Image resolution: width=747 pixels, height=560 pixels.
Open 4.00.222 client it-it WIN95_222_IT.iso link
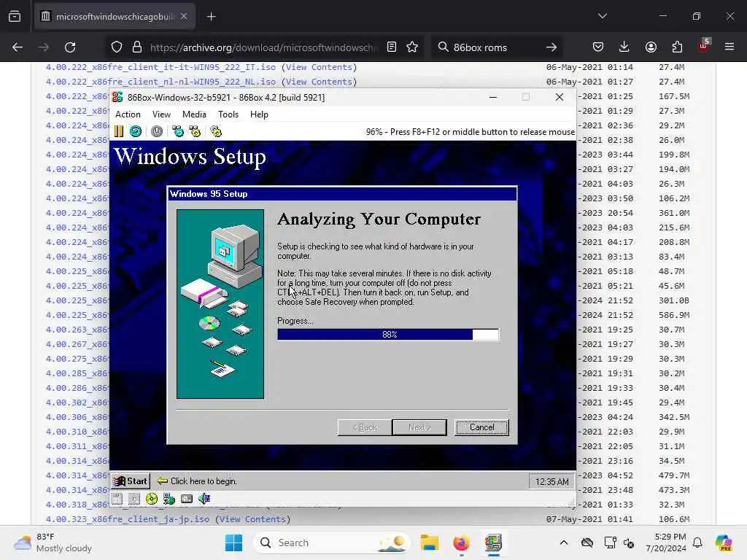(x=160, y=67)
